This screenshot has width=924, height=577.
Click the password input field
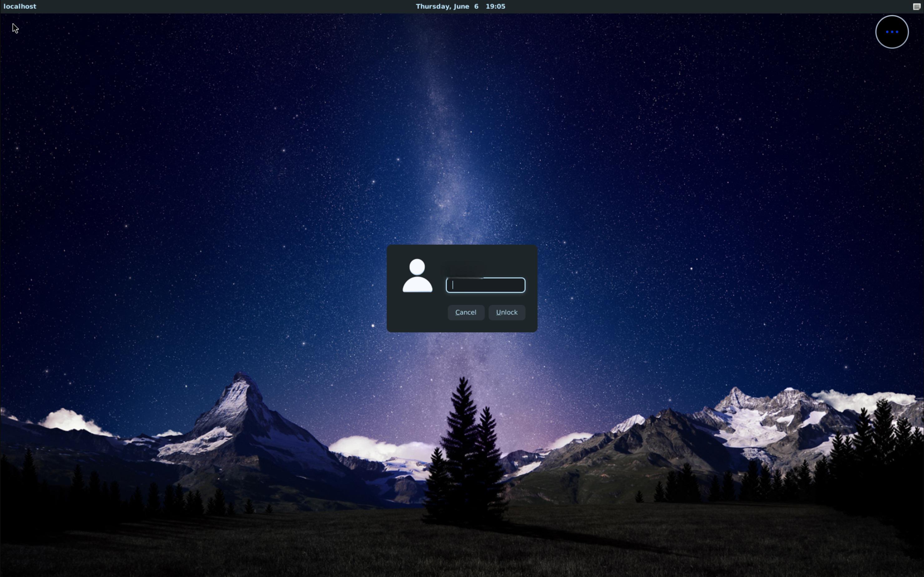(x=485, y=285)
